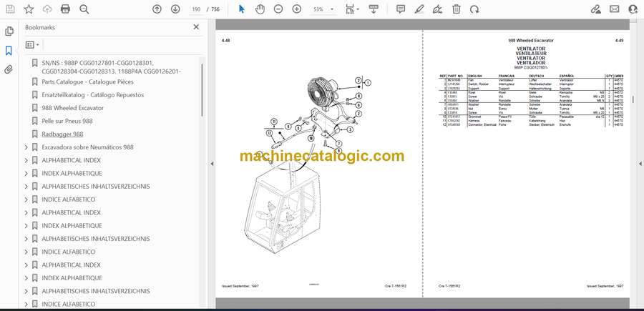Image resolution: width=644 pixels, height=311 pixels.
Task: Select second INDICE ALFABETICO bookmark text
Action: coord(68,252)
